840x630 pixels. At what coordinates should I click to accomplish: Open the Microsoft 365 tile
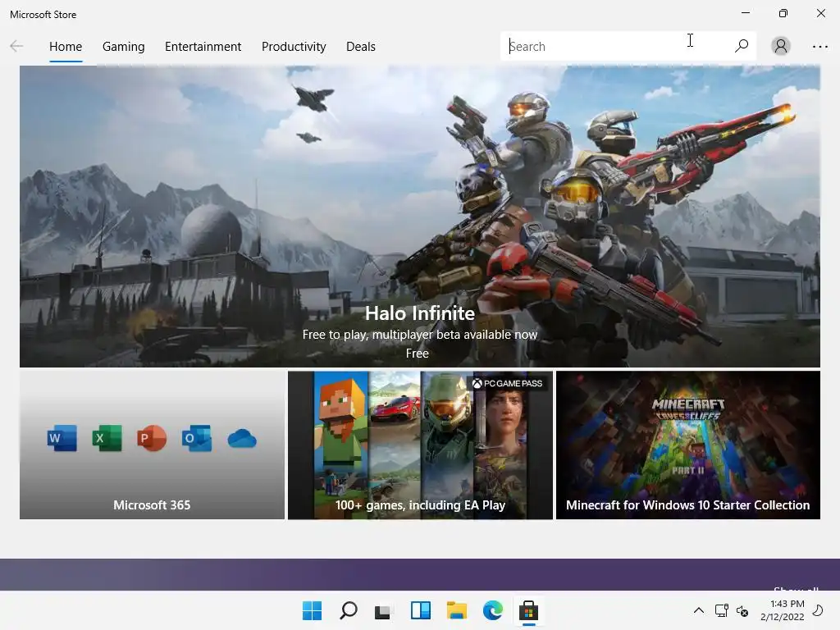pos(152,445)
